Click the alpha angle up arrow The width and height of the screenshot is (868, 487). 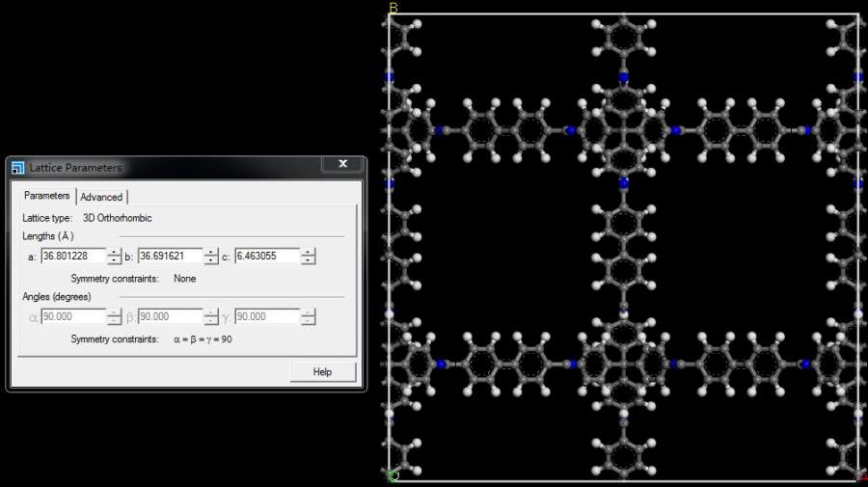coord(114,312)
